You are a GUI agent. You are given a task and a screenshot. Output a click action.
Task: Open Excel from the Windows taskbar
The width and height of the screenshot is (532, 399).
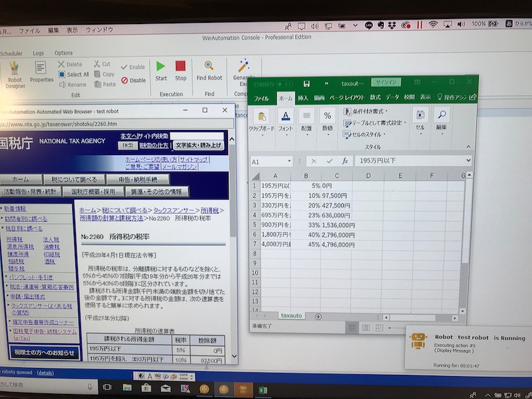[263, 390]
